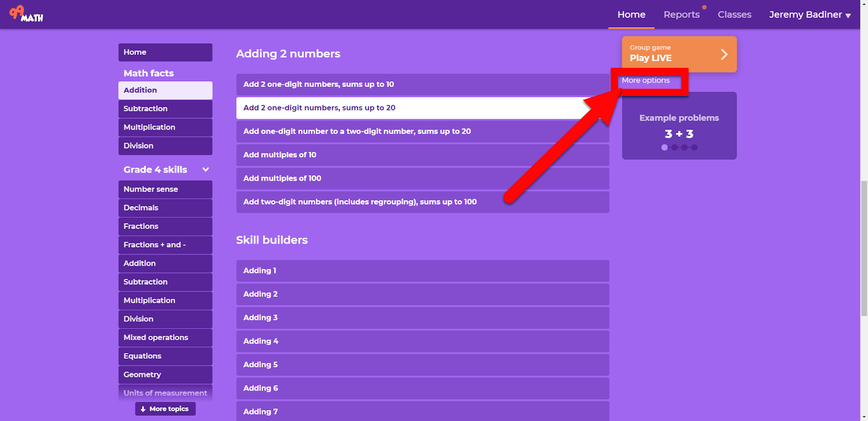Open Equations topic
868x421 pixels.
(x=165, y=356)
